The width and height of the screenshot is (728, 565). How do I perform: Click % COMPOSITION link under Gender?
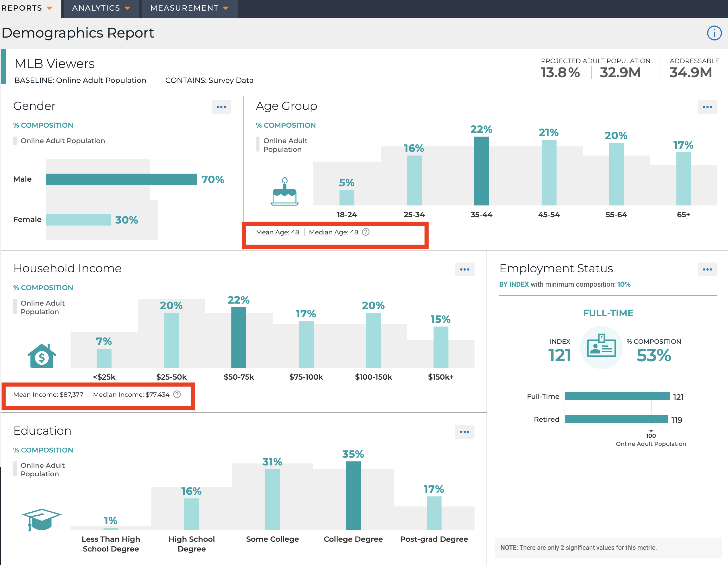click(x=43, y=125)
